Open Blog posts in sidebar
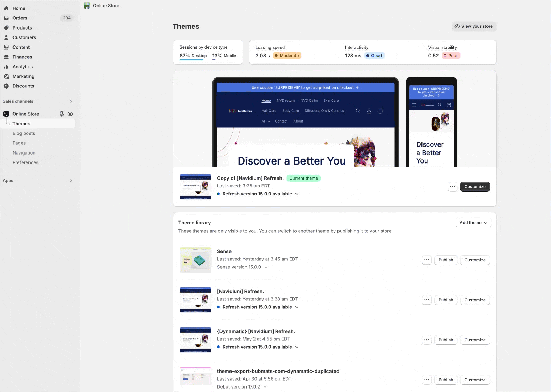Viewport: 551px width, 392px height. click(24, 133)
